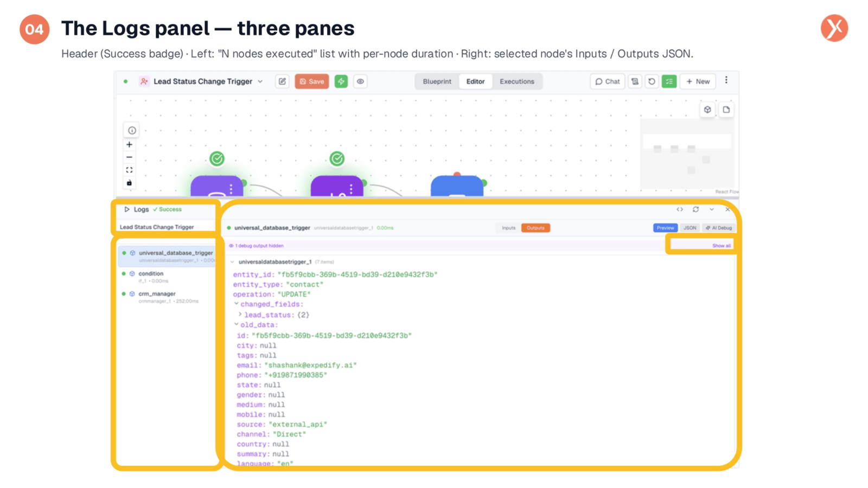Click the AI Debug button
The image size is (868, 488).
tap(718, 228)
